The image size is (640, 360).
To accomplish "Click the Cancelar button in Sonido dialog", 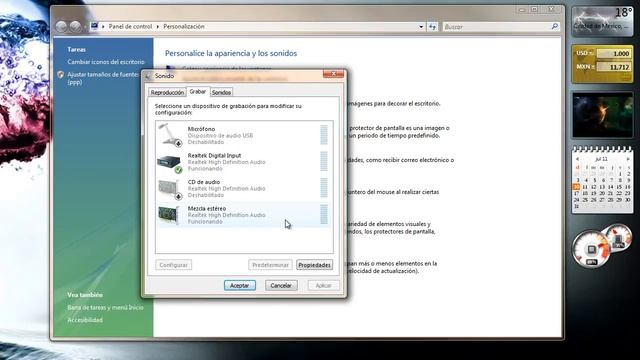I will pyautogui.click(x=281, y=285).
